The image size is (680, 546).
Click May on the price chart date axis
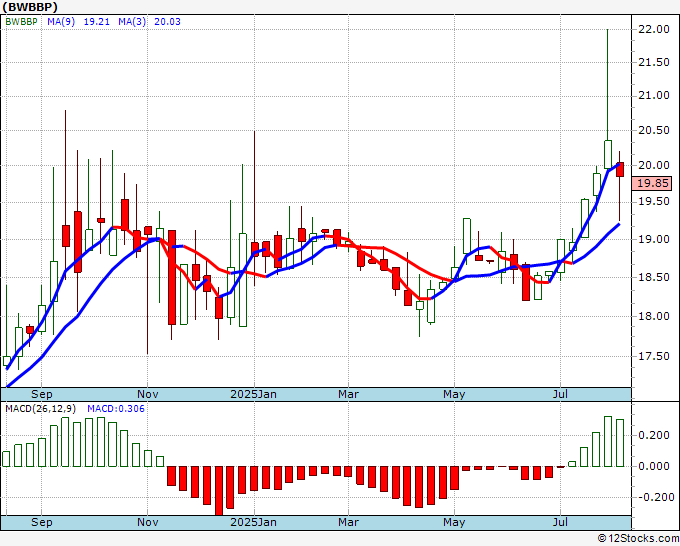[454, 394]
